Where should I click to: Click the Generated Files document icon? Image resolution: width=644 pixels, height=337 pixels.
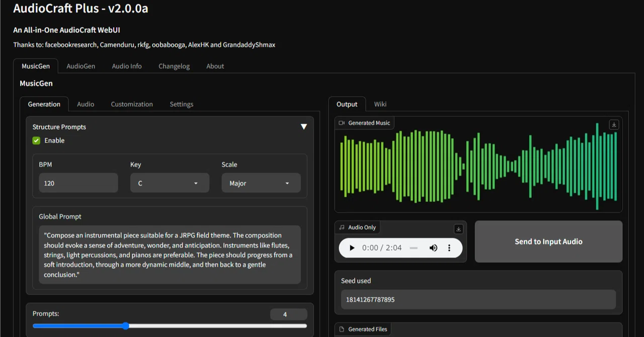tap(342, 329)
